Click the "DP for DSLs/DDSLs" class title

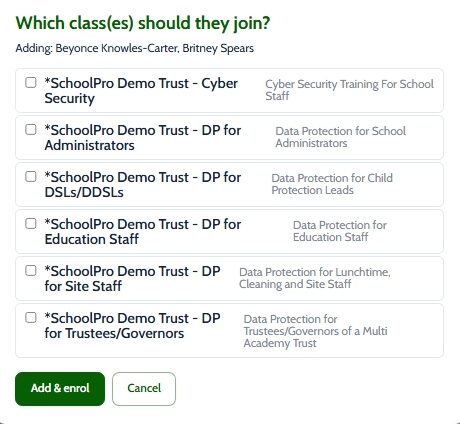click(x=143, y=185)
